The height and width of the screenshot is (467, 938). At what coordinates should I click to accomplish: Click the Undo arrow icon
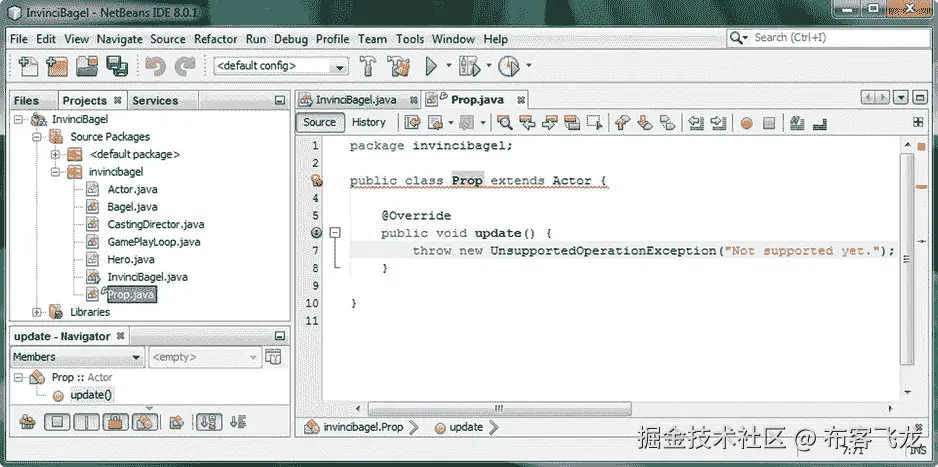(156, 66)
